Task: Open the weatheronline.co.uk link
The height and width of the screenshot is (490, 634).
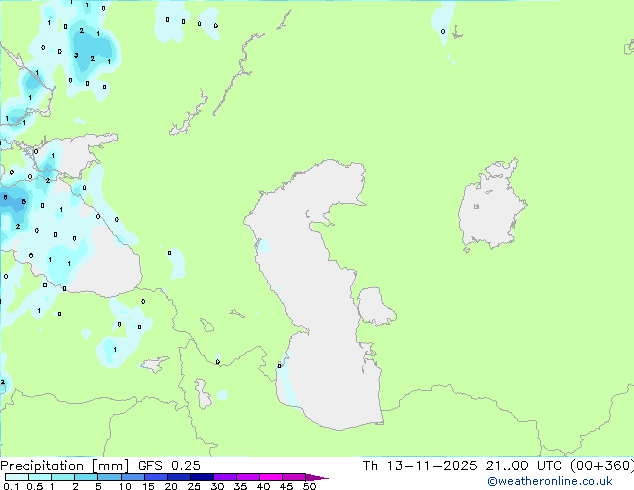Action: click(x=550, y=481)
